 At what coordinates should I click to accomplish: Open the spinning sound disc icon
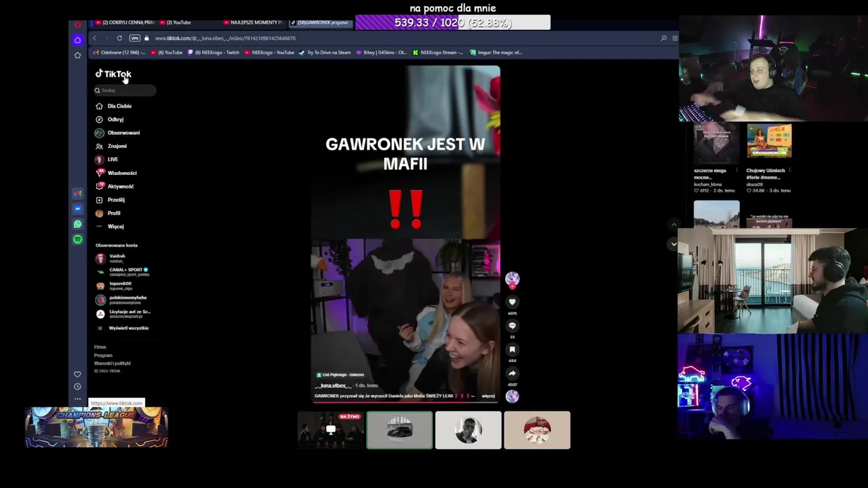click(x=512, y=396)
